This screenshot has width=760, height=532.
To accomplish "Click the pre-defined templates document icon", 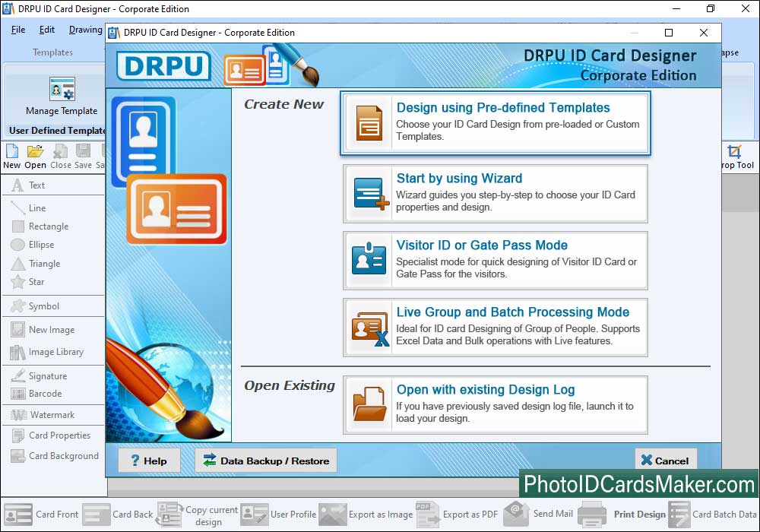I will [x=369, y=123].
